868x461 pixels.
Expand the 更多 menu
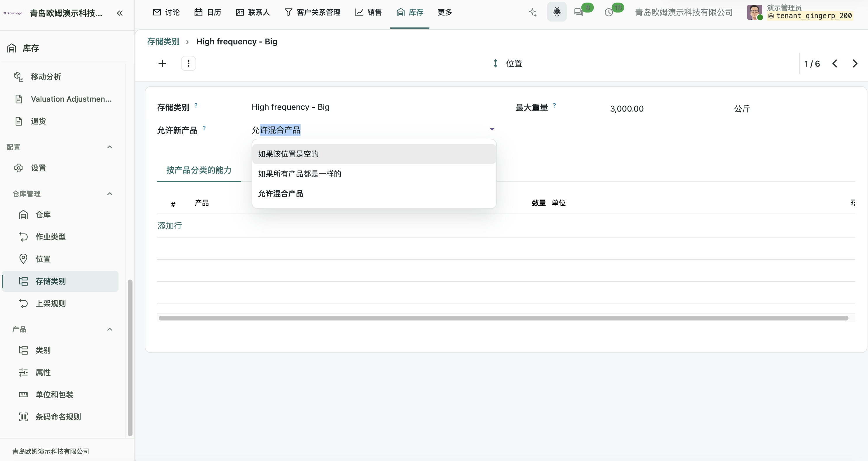coord(445,13)
